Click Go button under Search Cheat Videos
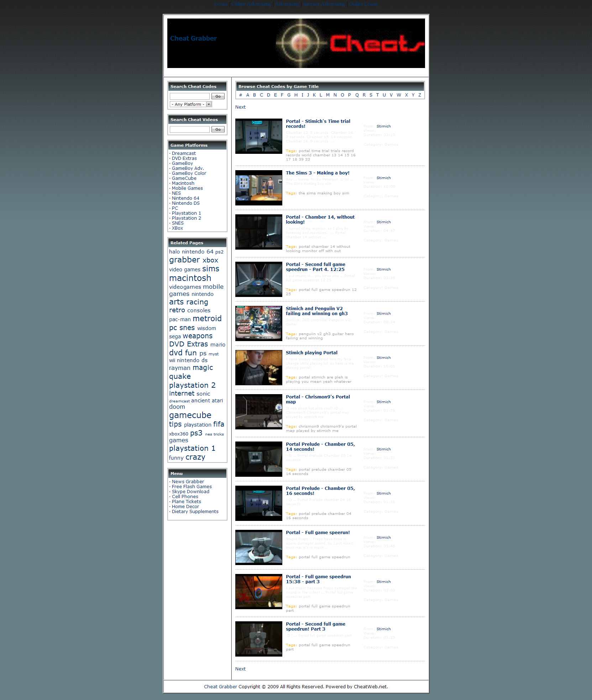Screen dimensions: 592x700 pyautogui.click(x=218, y=130)
